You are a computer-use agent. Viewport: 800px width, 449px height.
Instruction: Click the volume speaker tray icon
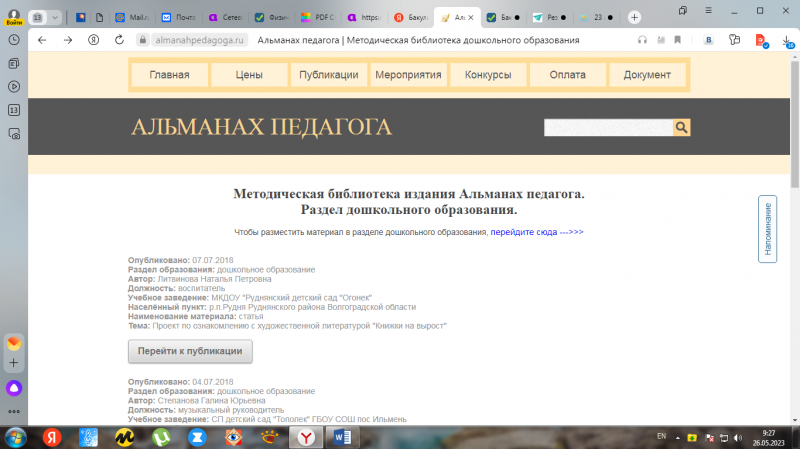point(738,438)
